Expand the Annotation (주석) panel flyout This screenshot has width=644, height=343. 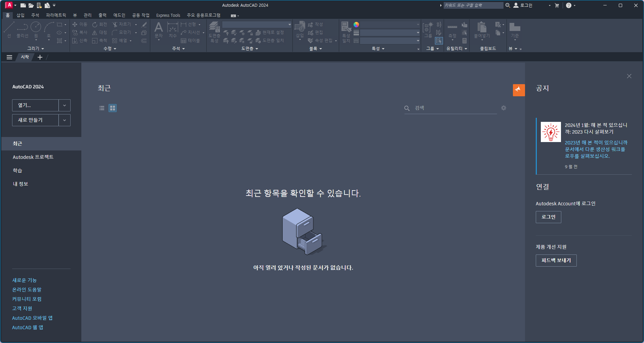(178, 48)
